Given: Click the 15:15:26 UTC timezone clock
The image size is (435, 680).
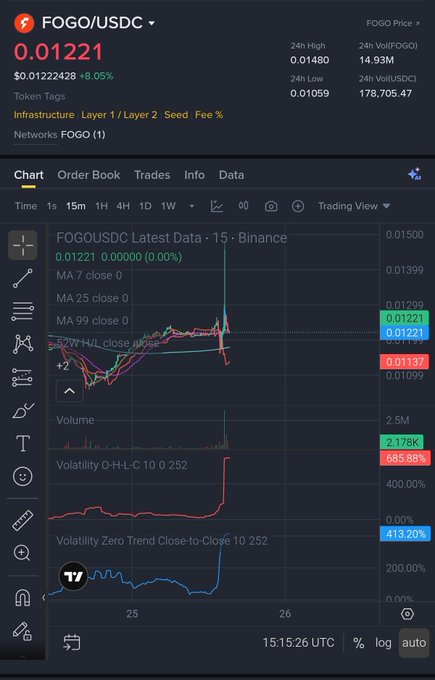Looking at the screenshot, I should point(298,643).
